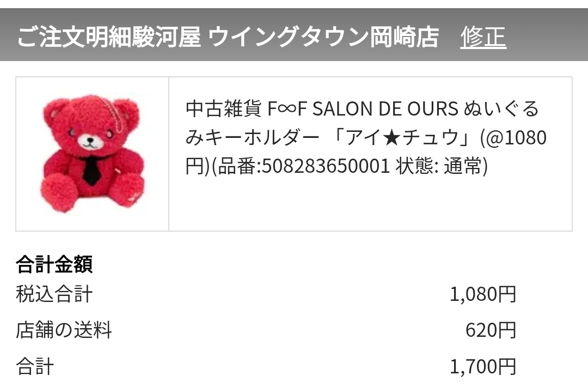
Task: Select the ご注文明細駿河屋 ウイングタウン岡崎店 header title
Action: 228,37
